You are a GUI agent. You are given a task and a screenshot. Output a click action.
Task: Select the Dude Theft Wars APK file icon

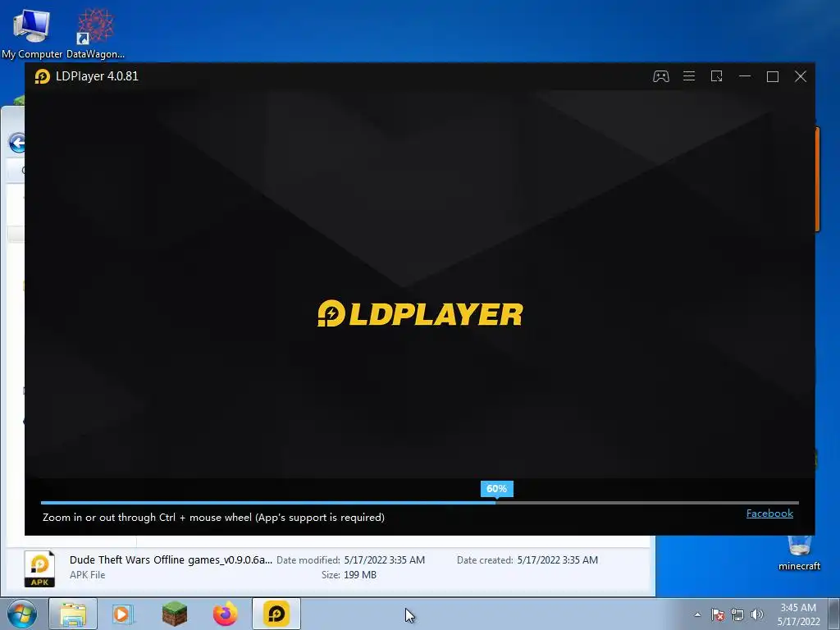(39, 569)
